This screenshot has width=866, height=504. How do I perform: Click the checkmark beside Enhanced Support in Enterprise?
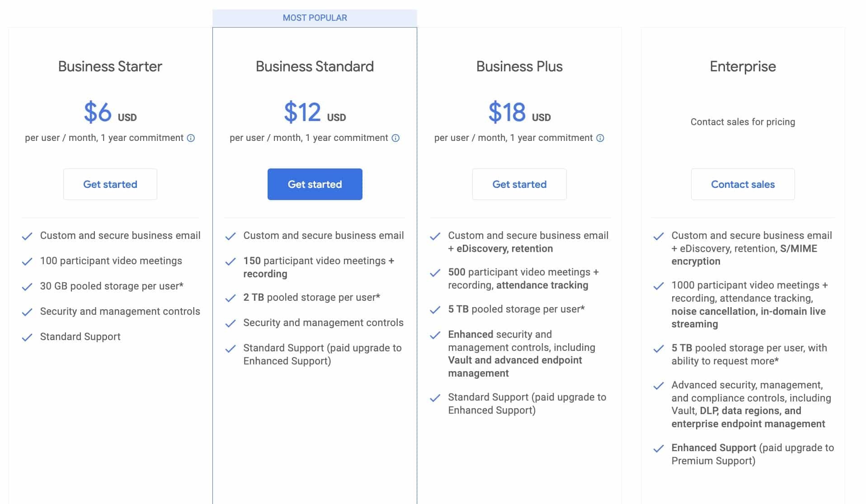(x=659, y=448)
